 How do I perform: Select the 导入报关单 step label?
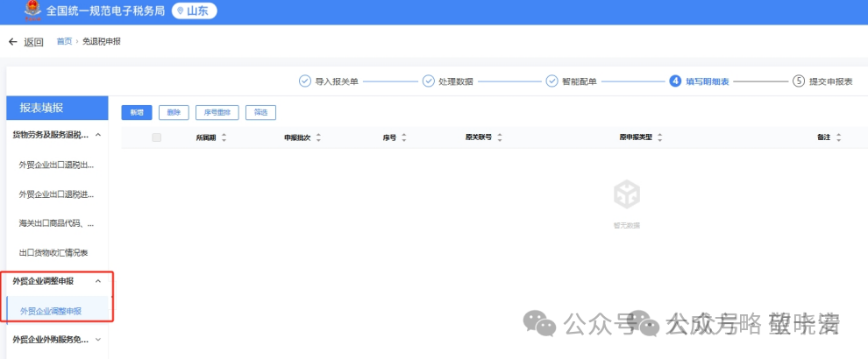coord(337,81)
